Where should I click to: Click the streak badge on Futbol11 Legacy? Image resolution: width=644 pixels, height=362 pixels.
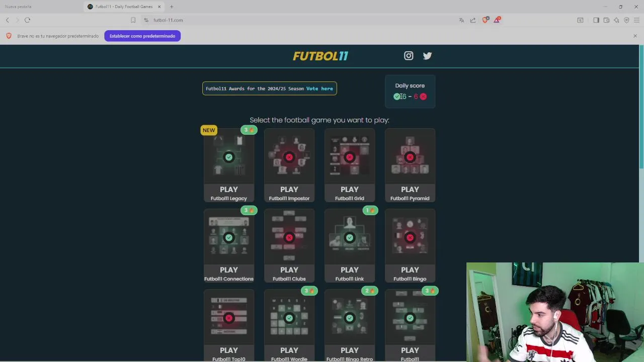point(249,130)
